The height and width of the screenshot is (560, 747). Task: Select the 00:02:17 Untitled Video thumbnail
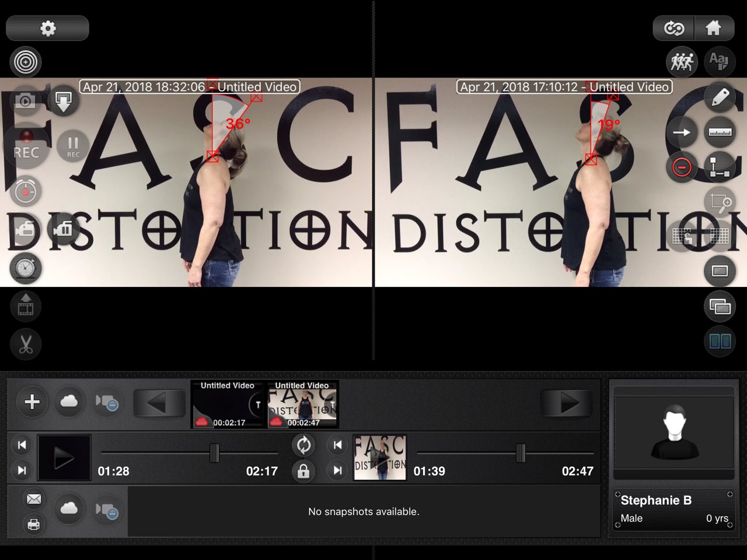pyautogui.click(x=228, y=404)
